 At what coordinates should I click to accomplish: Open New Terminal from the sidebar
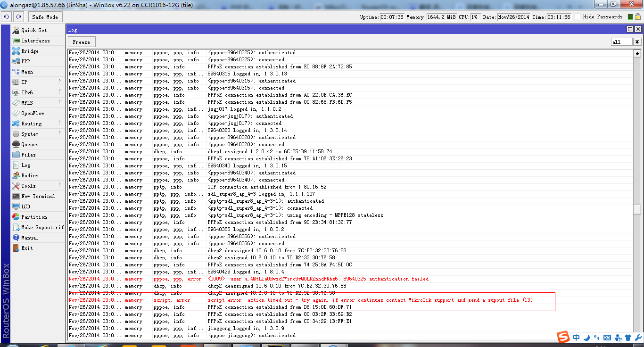pyautogui.click(x=37, y=196)
